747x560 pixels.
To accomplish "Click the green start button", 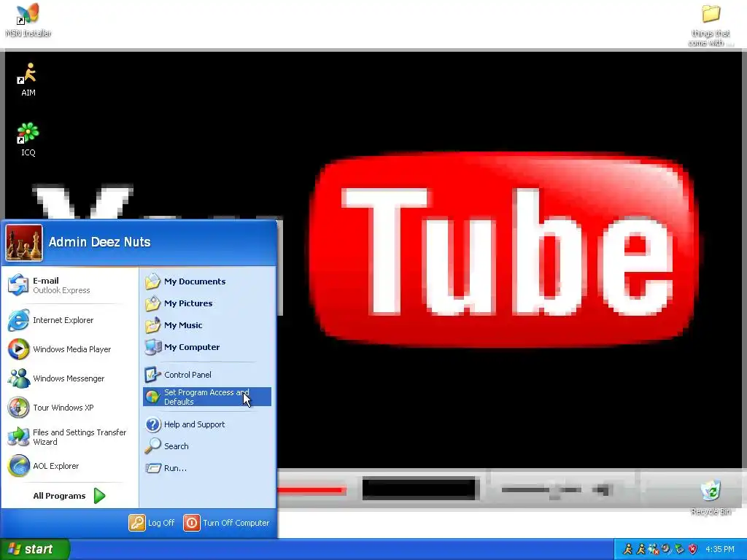I will pyautogui.click(x=35, y=549).
